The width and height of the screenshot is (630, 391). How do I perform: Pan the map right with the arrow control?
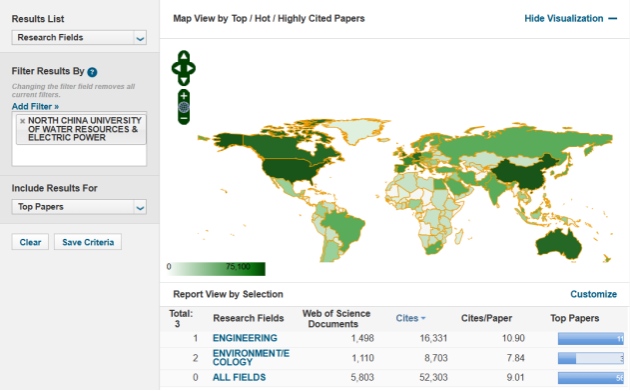click(190, 68)
